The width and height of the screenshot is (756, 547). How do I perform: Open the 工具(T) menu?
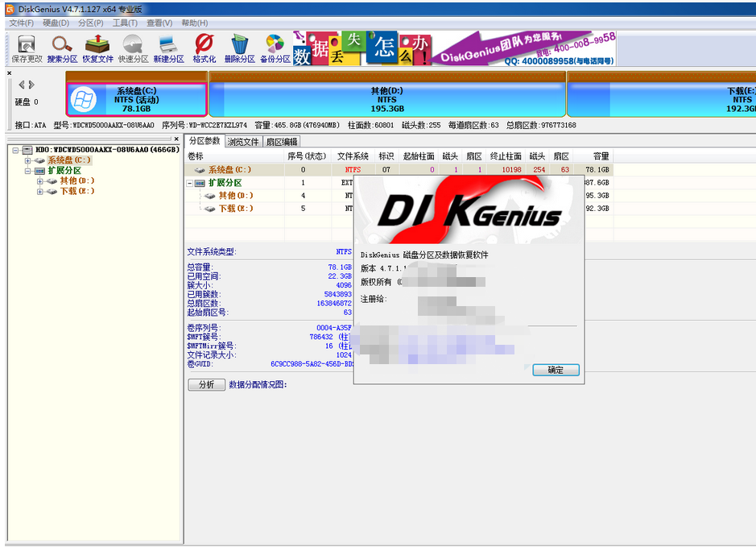tap(125, 23)
